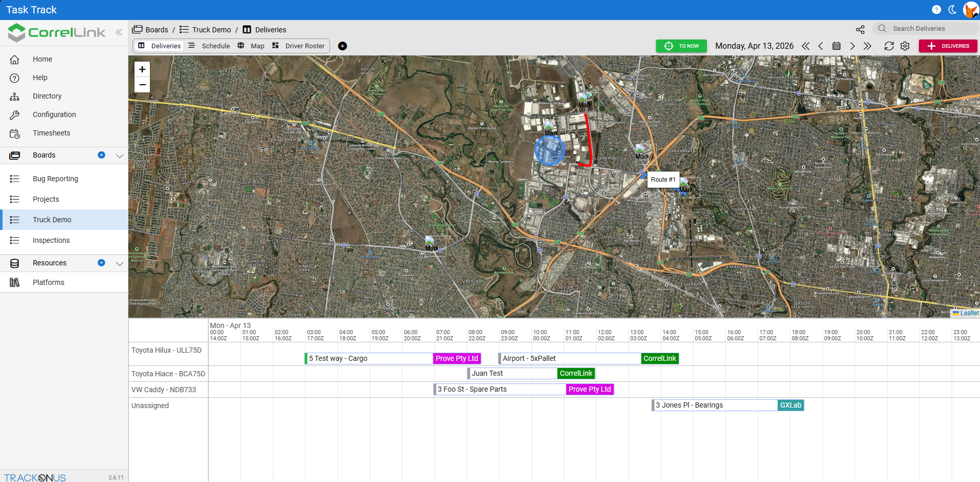
Task: Collapse the sidebar with double chevron icon
Action: pos(119,32)
